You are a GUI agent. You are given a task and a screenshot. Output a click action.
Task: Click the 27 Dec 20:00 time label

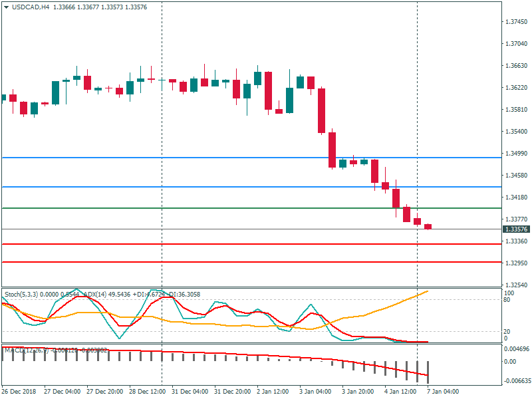pyautogui.click(x=105, y=392)
